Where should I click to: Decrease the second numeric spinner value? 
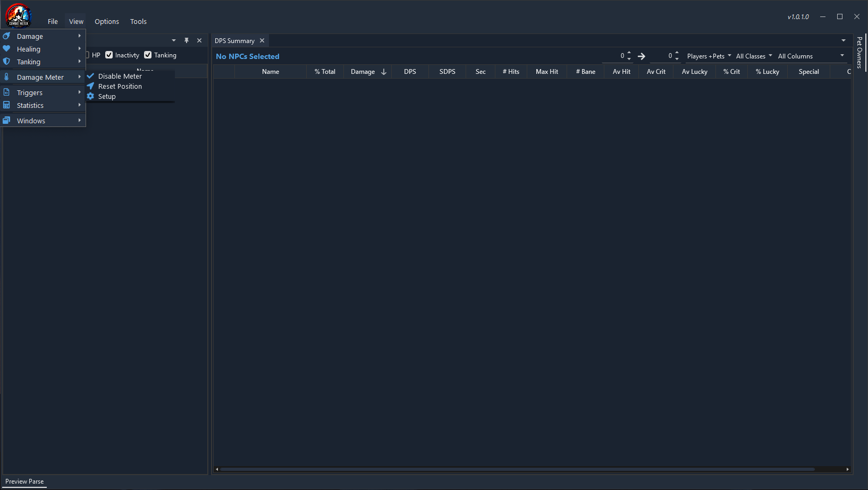[677, 59]
